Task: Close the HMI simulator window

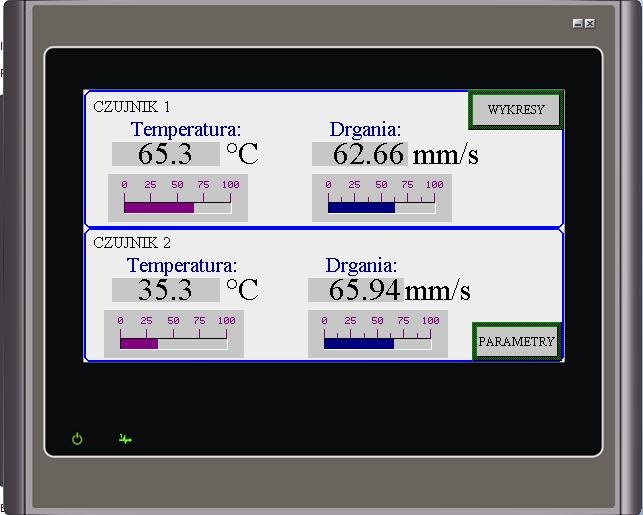Action: (x=590, y=23)
